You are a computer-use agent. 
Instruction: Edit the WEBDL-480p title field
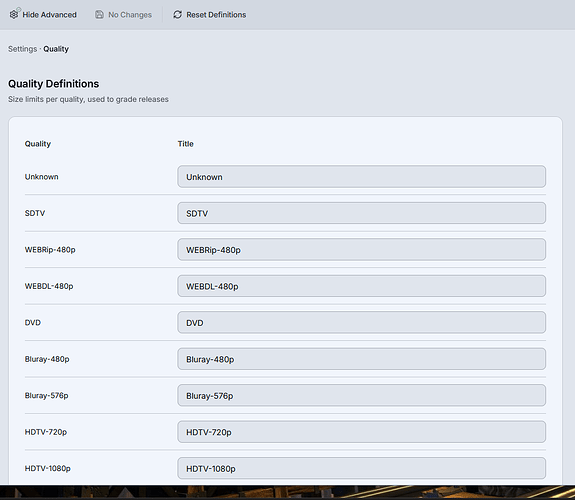362,286
